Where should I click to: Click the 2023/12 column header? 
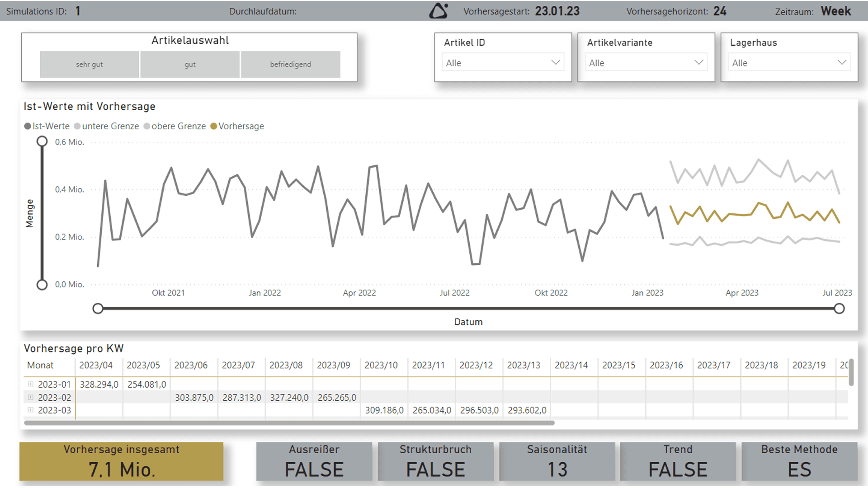[x=476, y=365]
